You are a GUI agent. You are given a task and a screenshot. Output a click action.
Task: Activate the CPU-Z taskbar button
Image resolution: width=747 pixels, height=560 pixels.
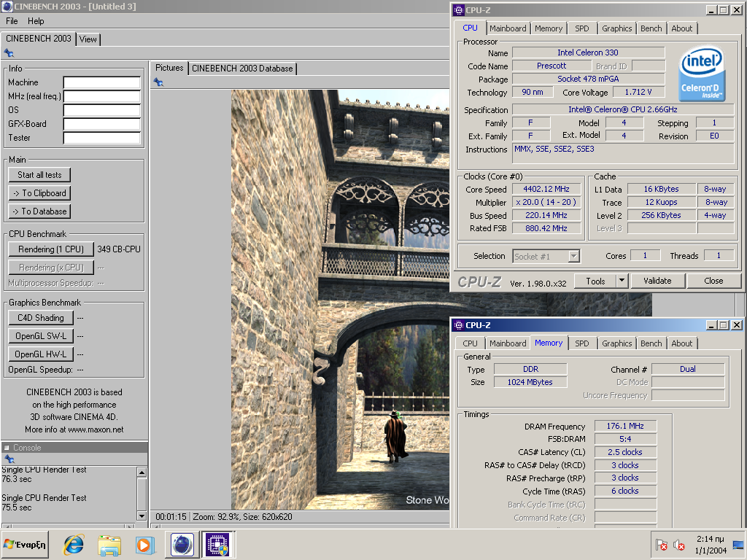pos(217,545)
